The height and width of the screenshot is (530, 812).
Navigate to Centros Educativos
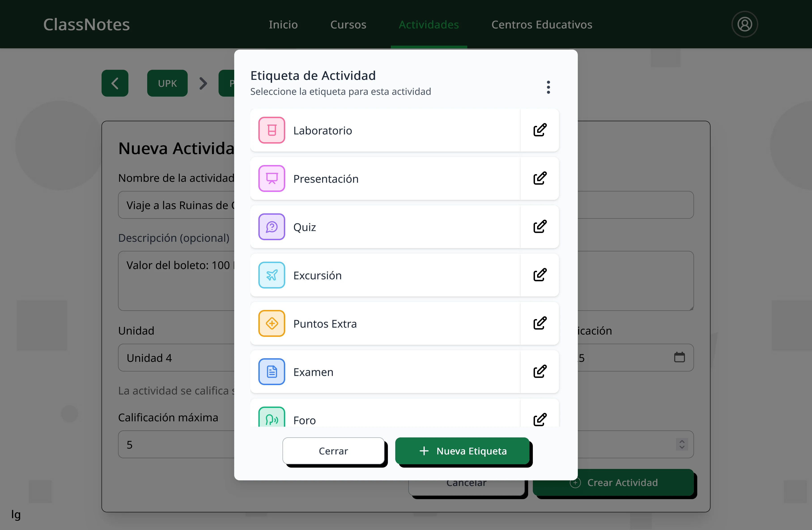pyautogui.click(x=542, y=25)
